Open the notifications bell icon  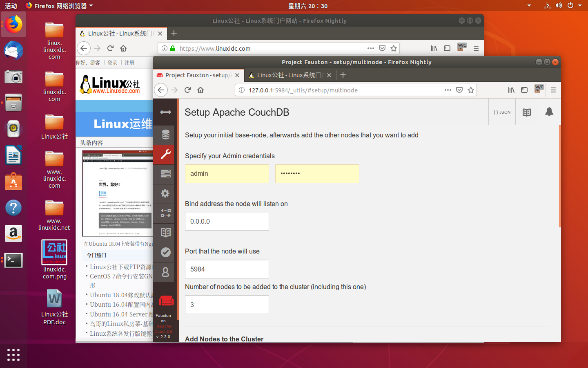(549, 111)
